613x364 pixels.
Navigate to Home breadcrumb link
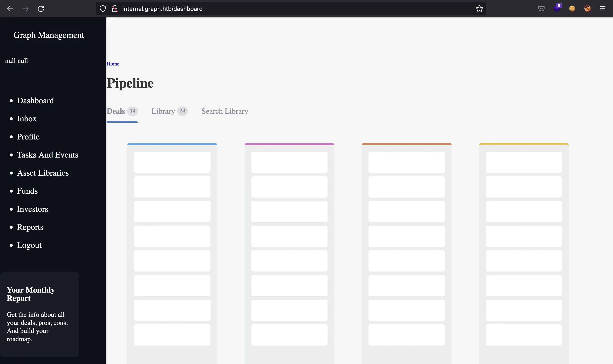coord(113,64)
